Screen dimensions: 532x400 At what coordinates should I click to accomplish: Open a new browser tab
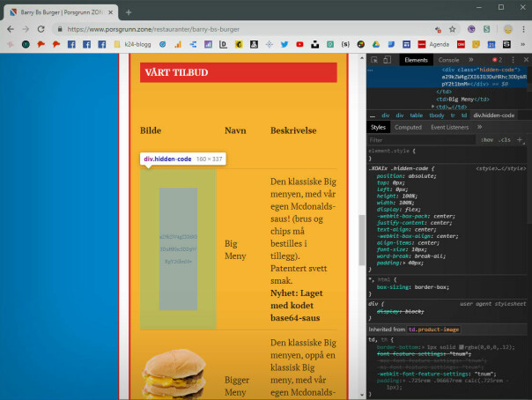pyautogui.click(x=129, y=12)
